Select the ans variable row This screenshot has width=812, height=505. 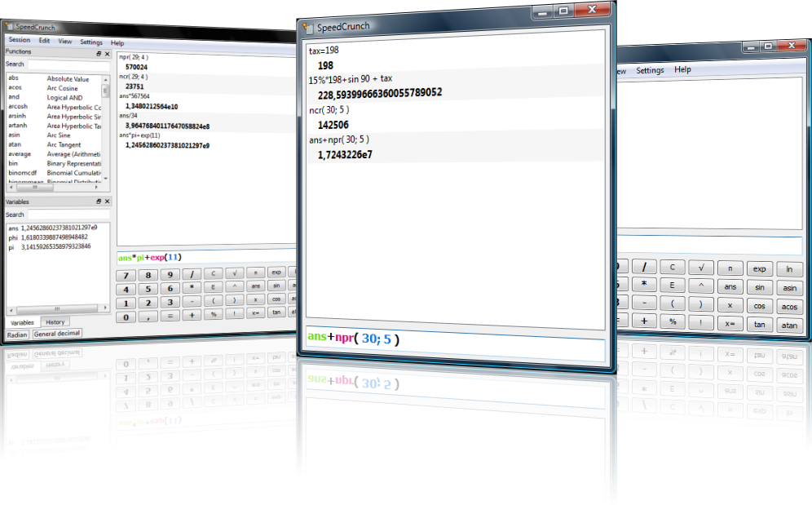pyautogui.click(x=52, y=228)
